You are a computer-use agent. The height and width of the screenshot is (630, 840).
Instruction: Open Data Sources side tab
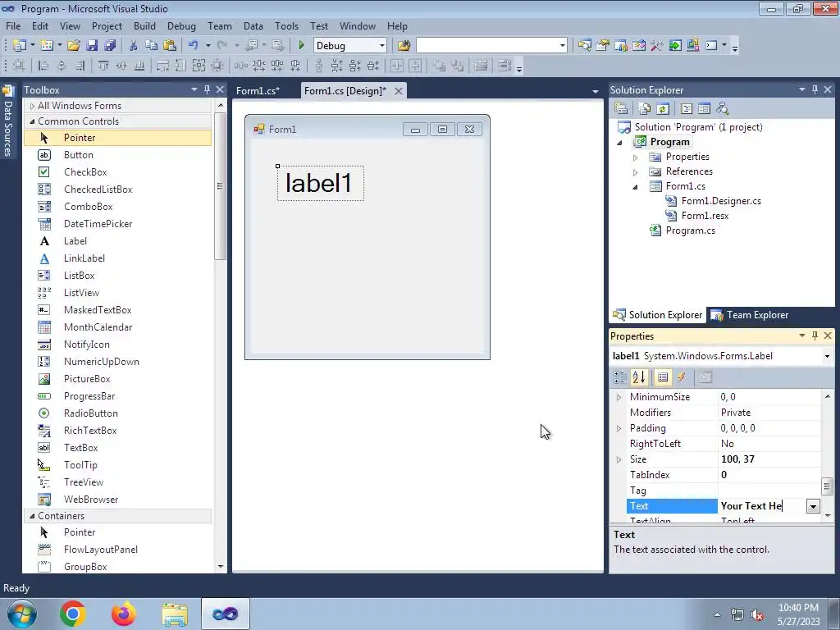click(8, 121)
